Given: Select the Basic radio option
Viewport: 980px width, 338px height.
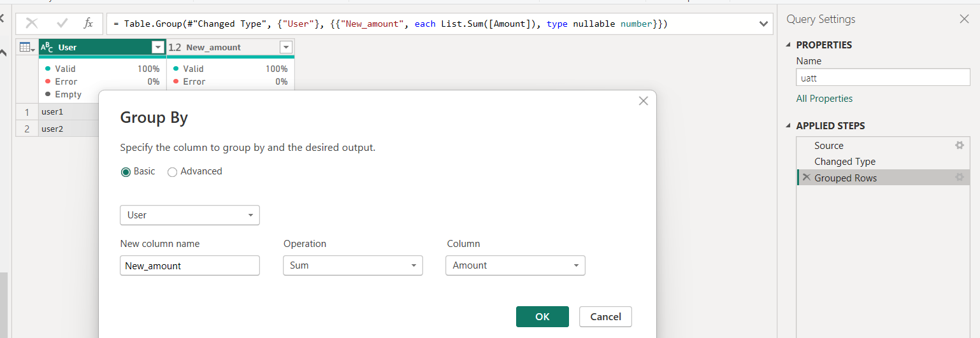Looking at the screenshot, I should tap(126, 172).
